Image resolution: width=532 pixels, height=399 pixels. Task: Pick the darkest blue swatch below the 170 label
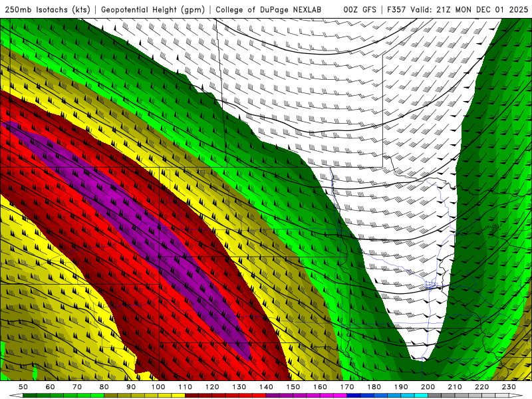pyautogui.click(x=354, y=395)
